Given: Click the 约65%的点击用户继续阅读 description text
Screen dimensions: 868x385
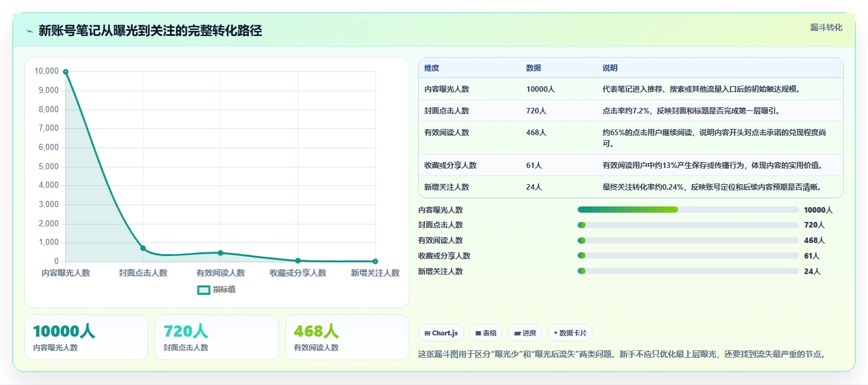Looking at the screenshot, I should pyautogui.click(x=714, y=138).
